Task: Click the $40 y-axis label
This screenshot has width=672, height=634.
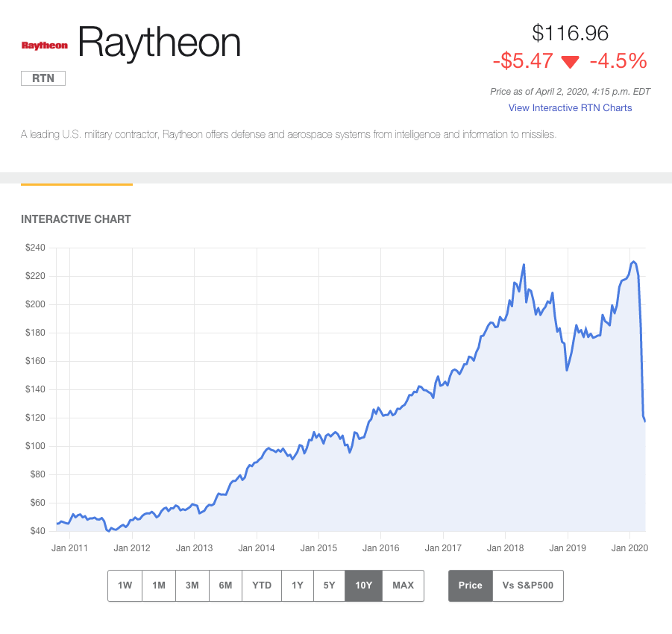Action: tap(38, 531)
